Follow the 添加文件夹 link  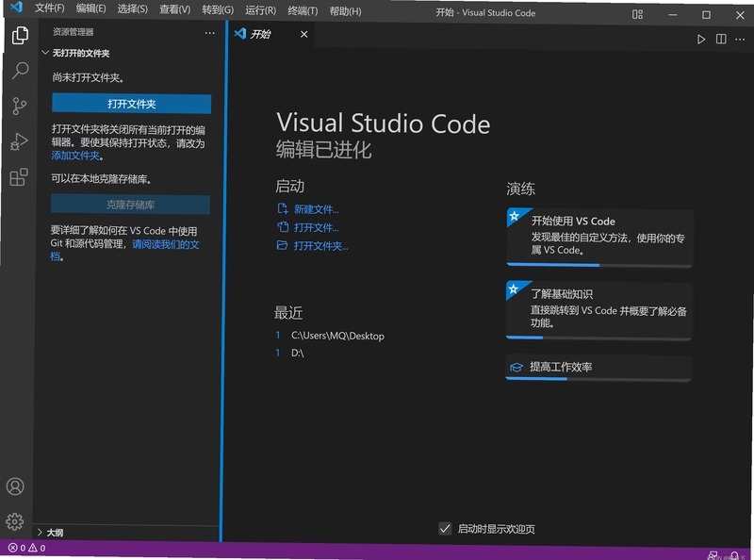[75, 156]
